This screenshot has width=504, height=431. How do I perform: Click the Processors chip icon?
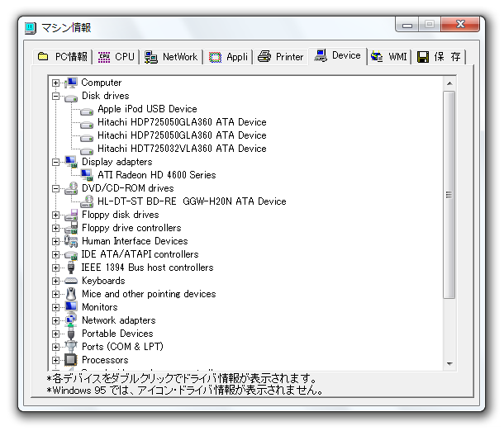pos(71,360)
